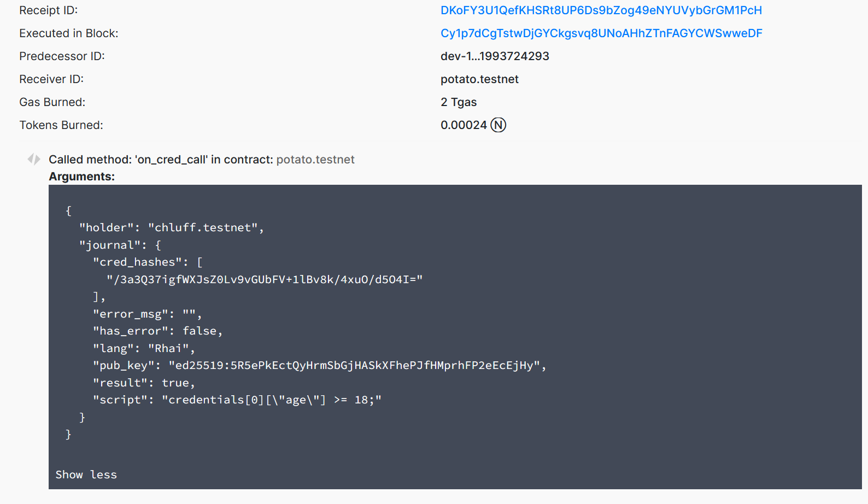Collapse arguments with Show less
Screen dimensions: 868x504
(x=86, y=474)
